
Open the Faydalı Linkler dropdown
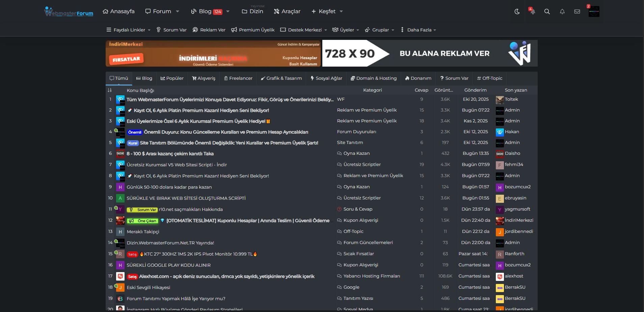coord(128,30)
